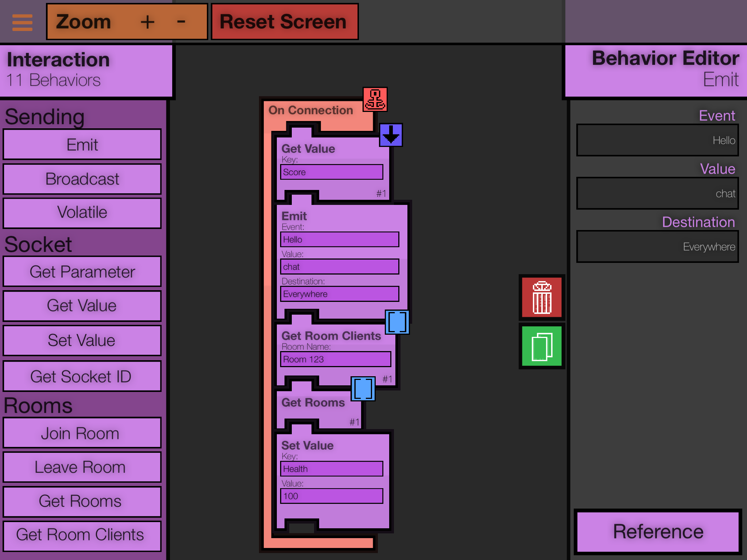Add a Broadcast behavior from the Sending list
This screenshot has width=747, height=560.
pos(82,179)
